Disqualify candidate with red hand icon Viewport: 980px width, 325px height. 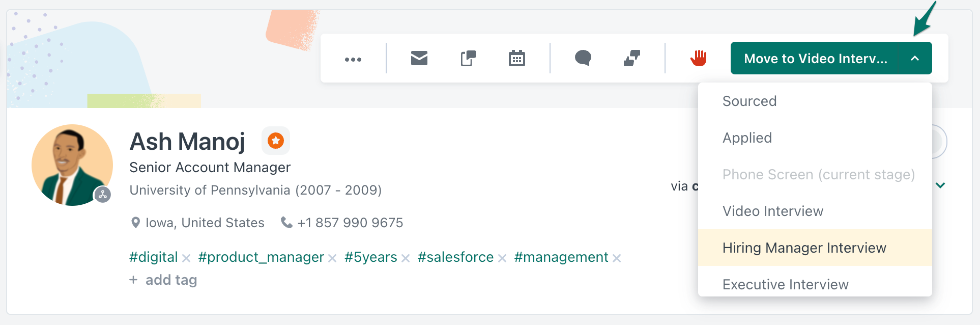[699, 58]
